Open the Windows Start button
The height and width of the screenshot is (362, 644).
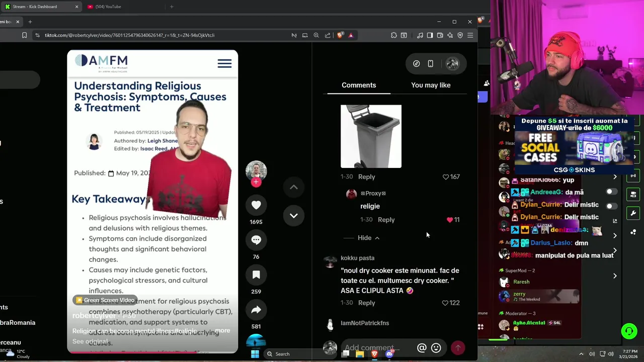pos(255,354)
